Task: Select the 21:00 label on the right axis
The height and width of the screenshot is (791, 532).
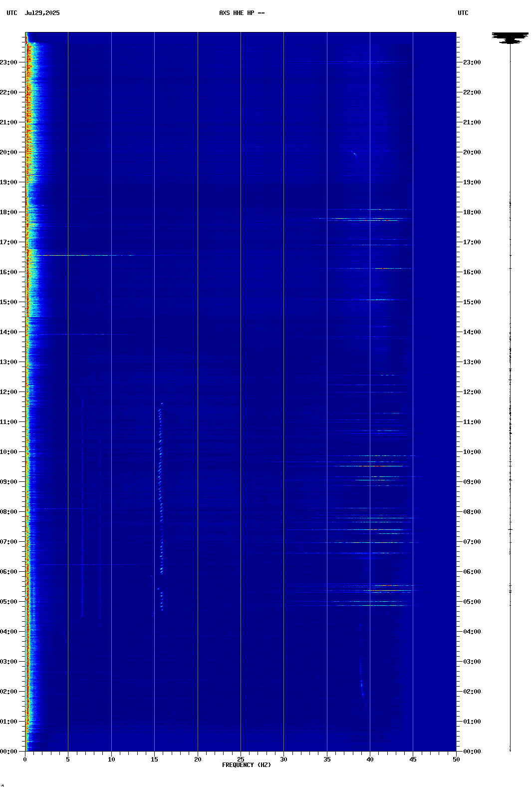Action: [472, 122]
